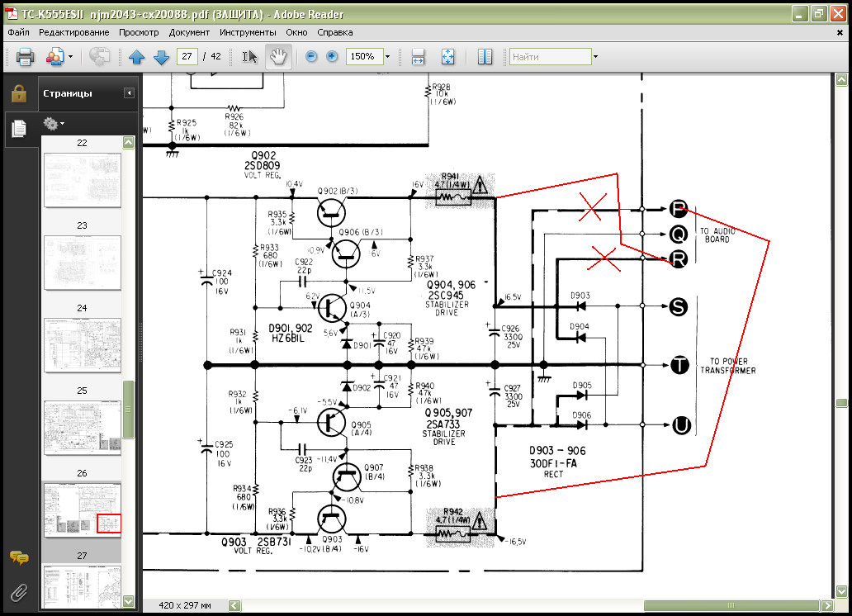Go to next page with down arrow
Screen dimensions: 852x616
161,57
